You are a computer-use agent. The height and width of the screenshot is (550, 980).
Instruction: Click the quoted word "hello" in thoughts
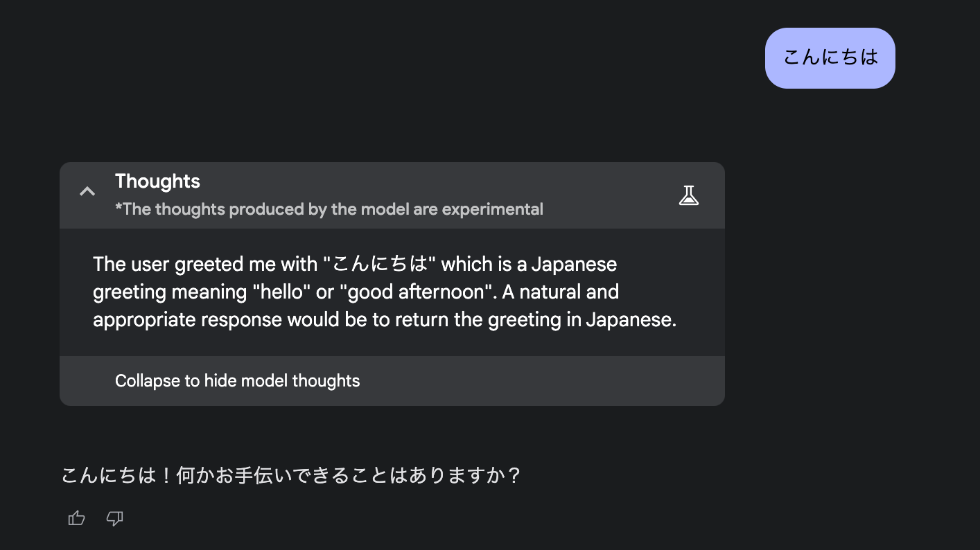[x=279, y=292]
